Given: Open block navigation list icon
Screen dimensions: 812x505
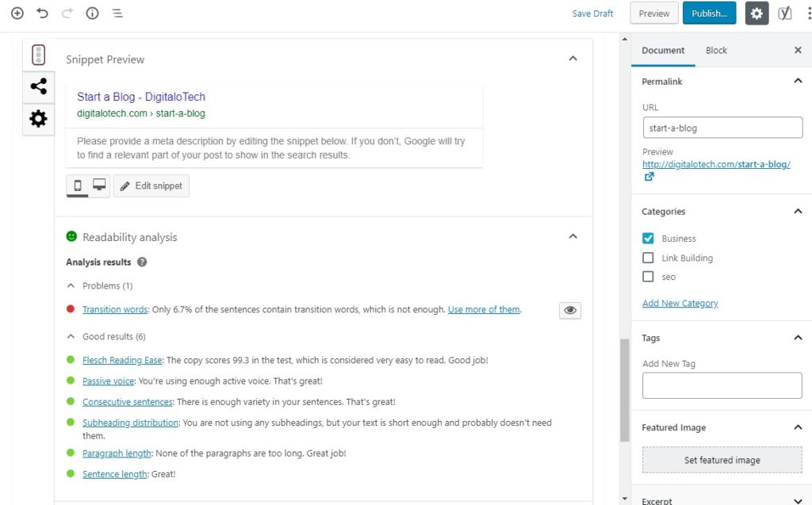Looking at the screenshot, I should pos(117,13).
